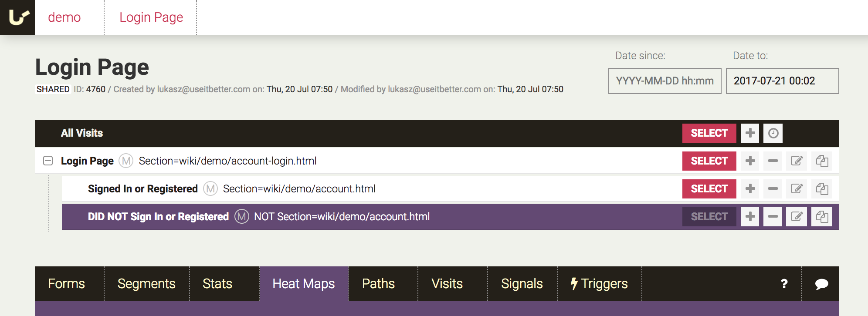Click minus icon in Signed In or Registered row
This screenshot has height=316, width=868.
(773, 189)
